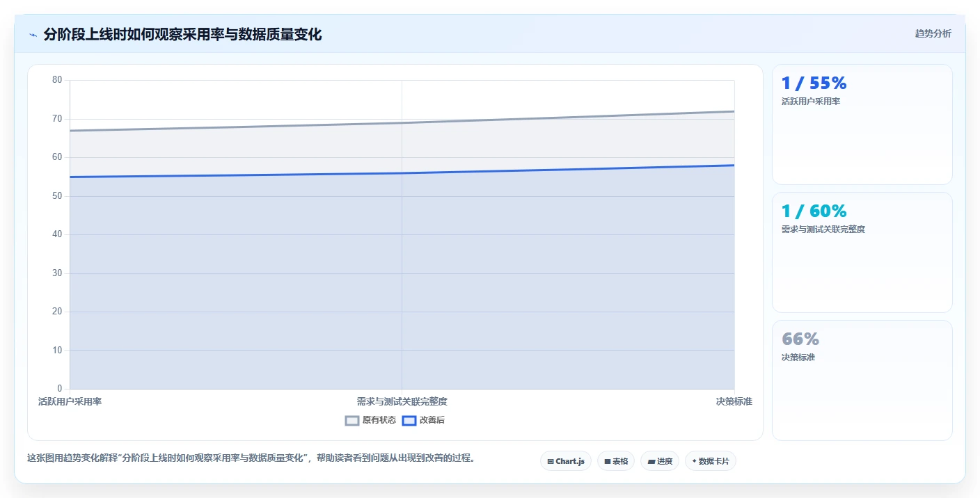Toggle the 改善后 legend item
980x498 pixels.
[423, 420]
